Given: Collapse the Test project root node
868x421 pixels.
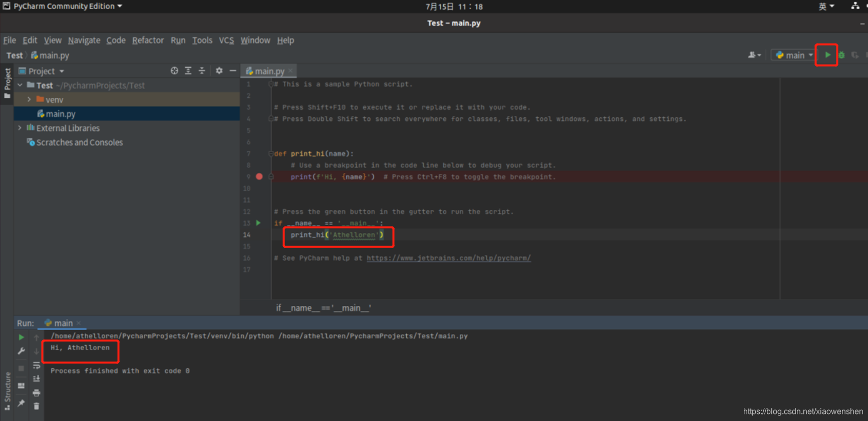Looking at the screenshot, I should click(x=20, y=85).
